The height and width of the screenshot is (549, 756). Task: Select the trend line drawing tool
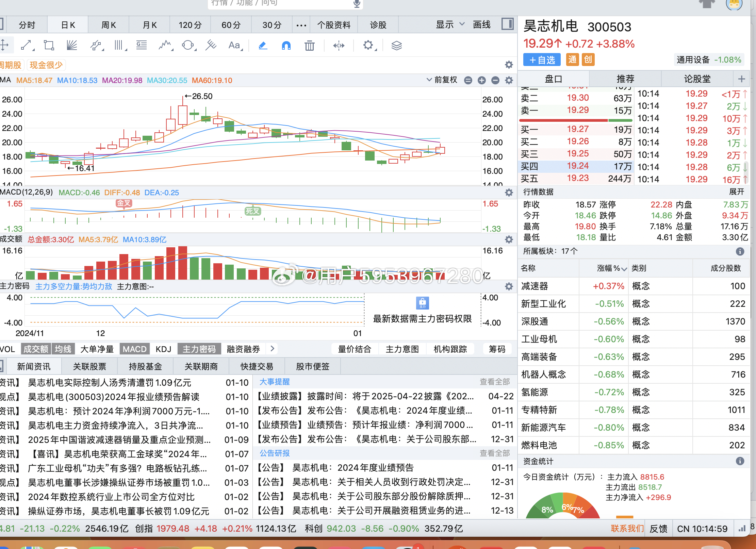[x=26, y=45]
